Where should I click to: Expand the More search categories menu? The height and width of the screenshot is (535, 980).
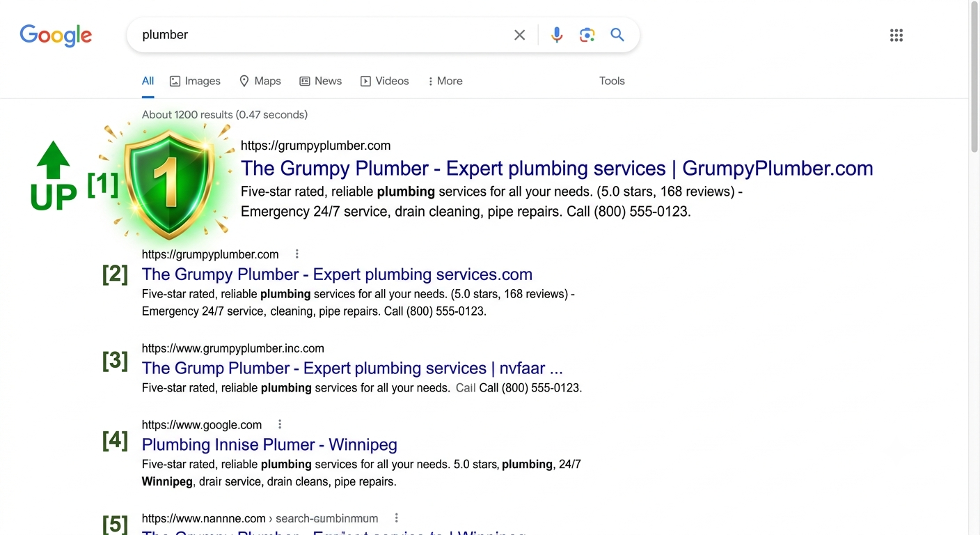point(445,81)
